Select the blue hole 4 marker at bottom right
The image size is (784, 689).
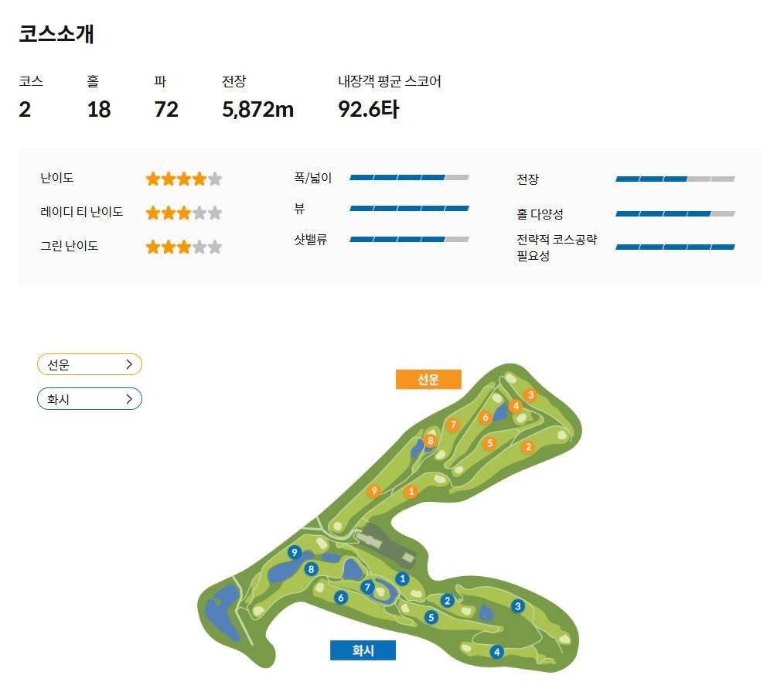tap(497, 650)
